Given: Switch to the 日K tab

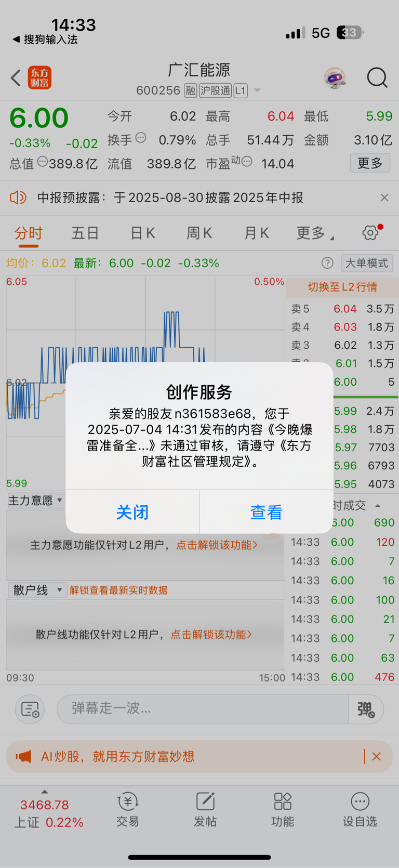Looking at the screenshot, I should point(142,233).
